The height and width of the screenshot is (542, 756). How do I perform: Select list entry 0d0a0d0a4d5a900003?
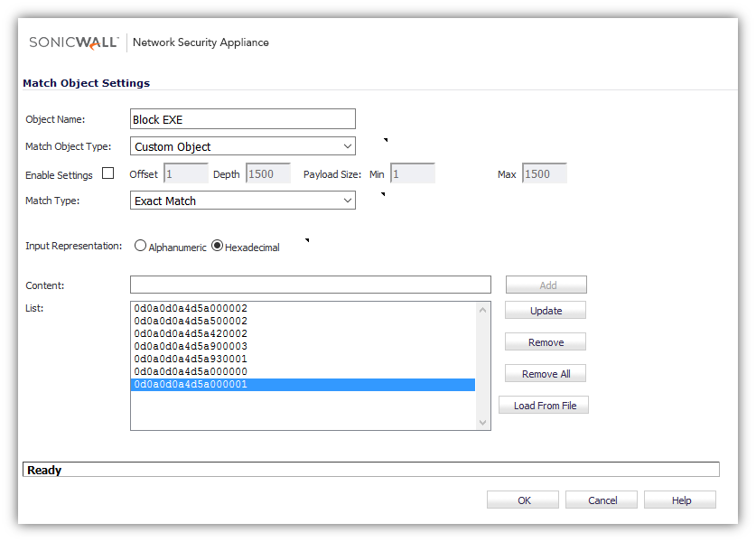(191, 346)
